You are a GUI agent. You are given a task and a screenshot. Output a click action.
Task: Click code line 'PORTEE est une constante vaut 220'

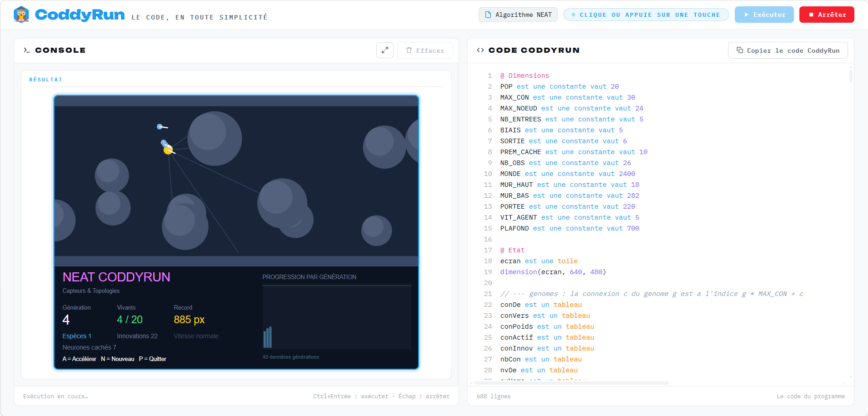tap(568, 206)
